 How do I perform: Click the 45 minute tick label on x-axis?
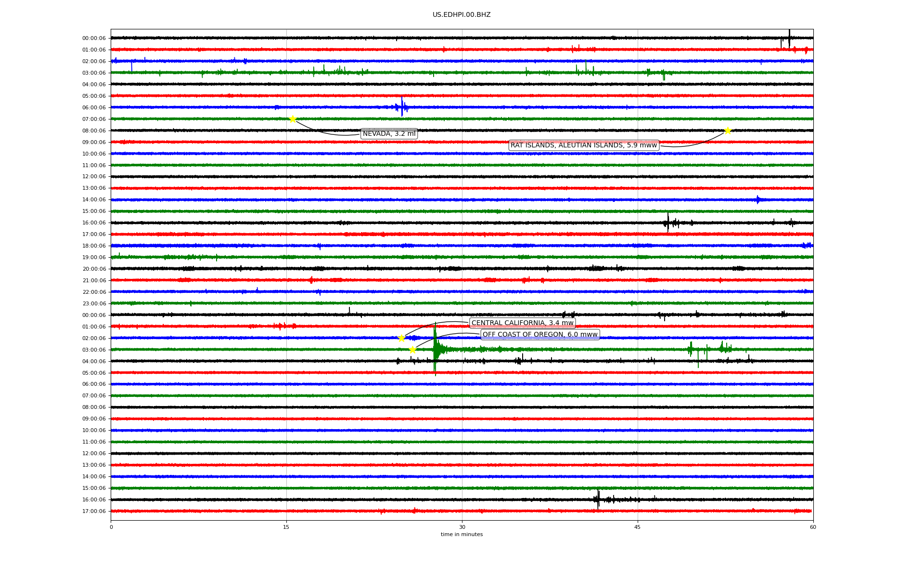pos(638,527)
